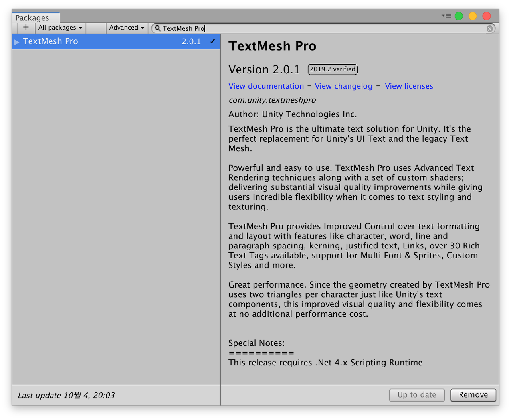511x420 pixels.
Task: Click the com.unity.textmeshpro package name
Action: (x=272, y=100)
